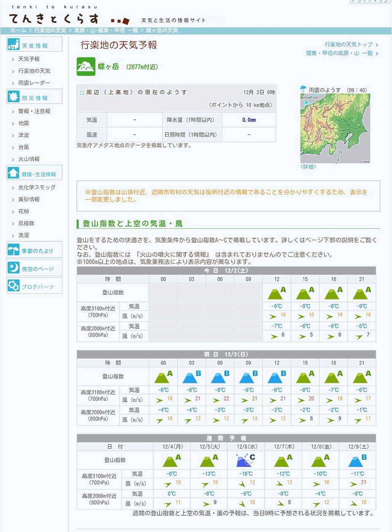Click the 天気情報 weather section icon
Screen dimensions: 392x532
pyautogui.click(x=14, y=44)
